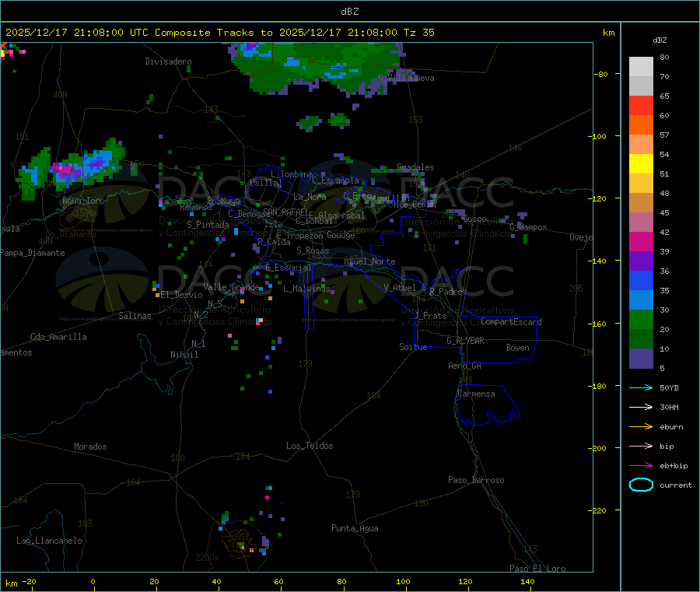Click the 'Goudge' map label
The width and height of the screenshot is (700, 592).
pos(341,235)
